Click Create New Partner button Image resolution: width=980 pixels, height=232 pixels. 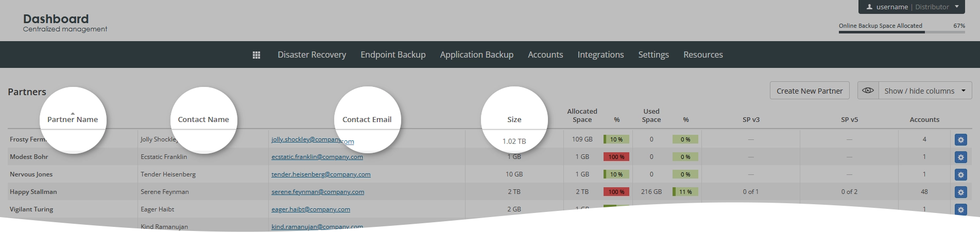(x=810, y=91)
